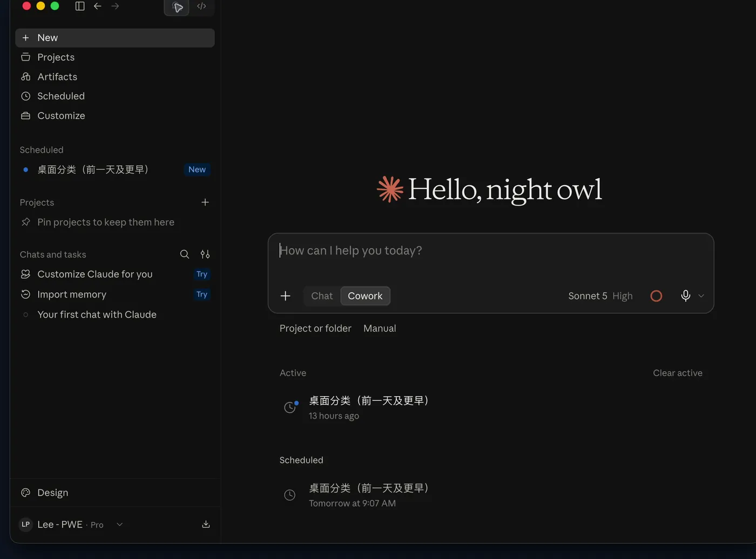Click the 'Pin projects to keep them here' hint
This screenshot has height=559, width=756.
point(106,222)
